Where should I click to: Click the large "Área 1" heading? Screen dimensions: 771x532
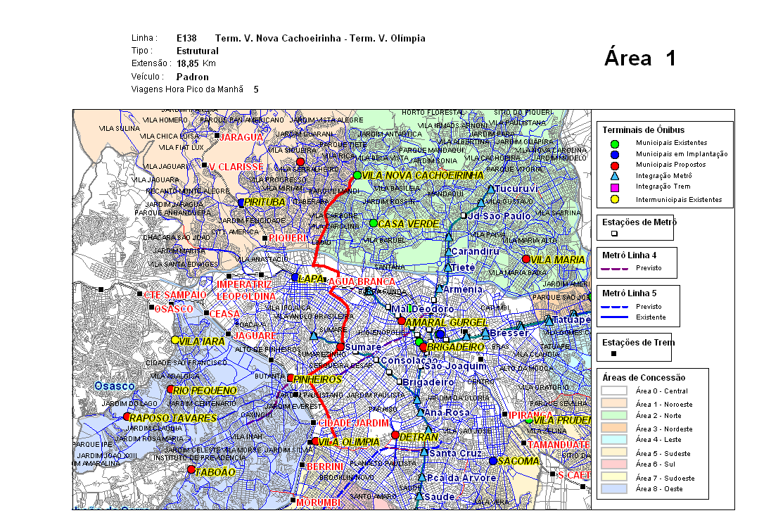[640, 58]
